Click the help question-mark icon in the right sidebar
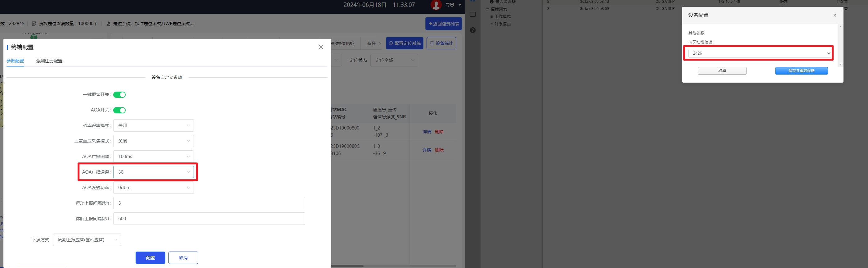Image resolution: width=868 pixels, height=268 pixels. point(473,30)
